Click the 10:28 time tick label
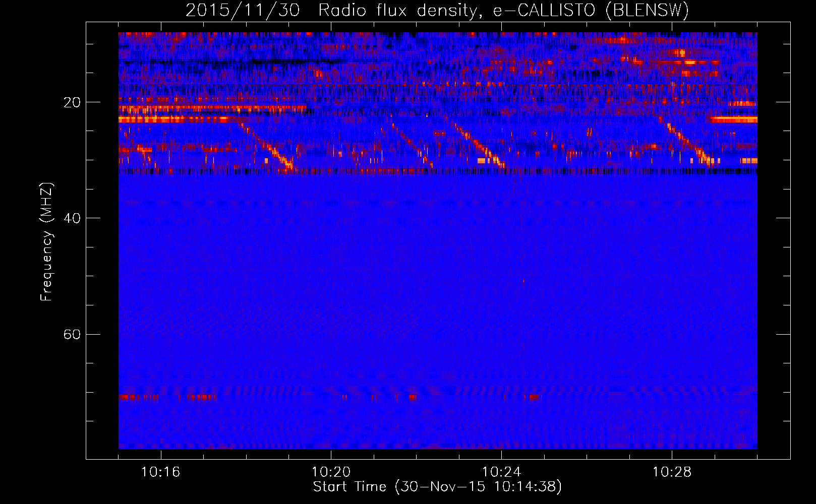The height and width of the screenshot is (504, 816). [x=672, y=472]
